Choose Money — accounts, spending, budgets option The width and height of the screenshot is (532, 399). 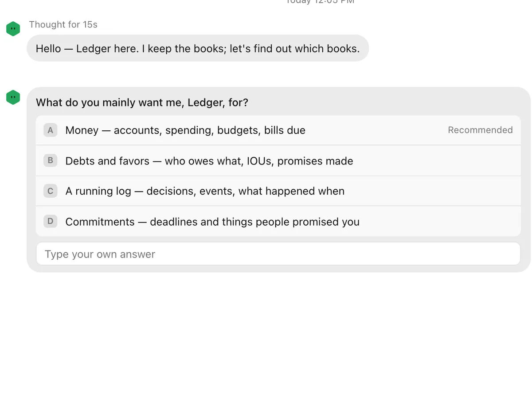(278, 130)
